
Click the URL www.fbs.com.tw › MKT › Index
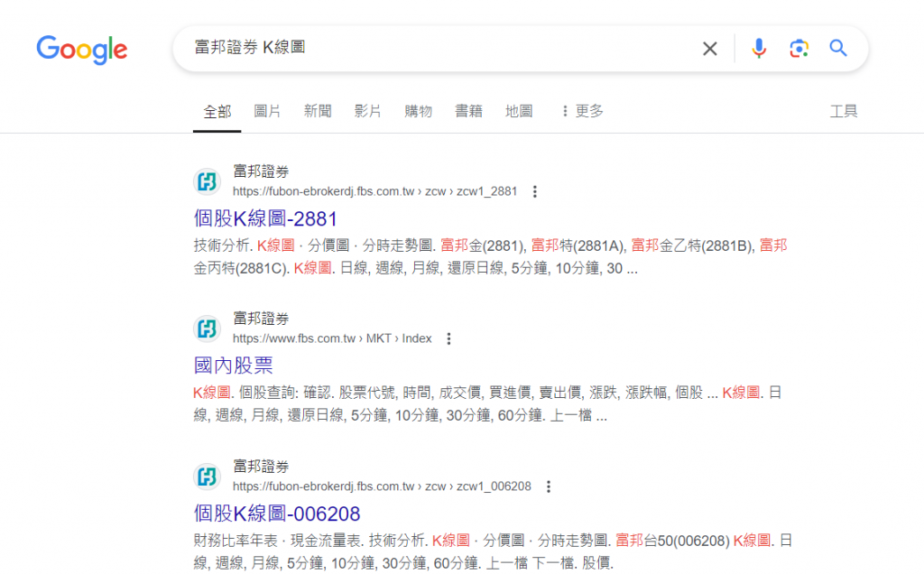(x=332, y=338)
